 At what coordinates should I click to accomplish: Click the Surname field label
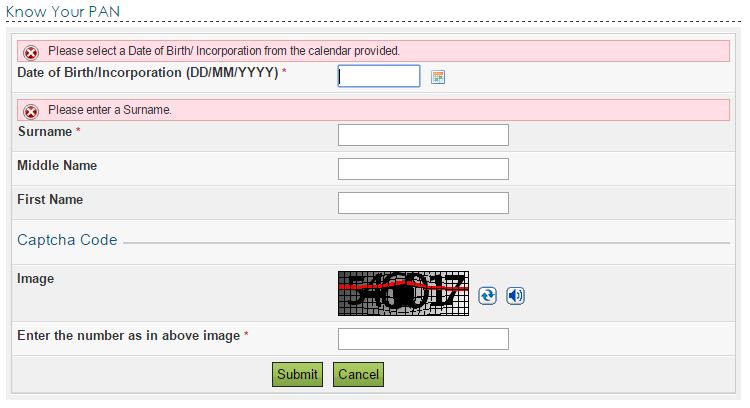click(x=45, y=132)
